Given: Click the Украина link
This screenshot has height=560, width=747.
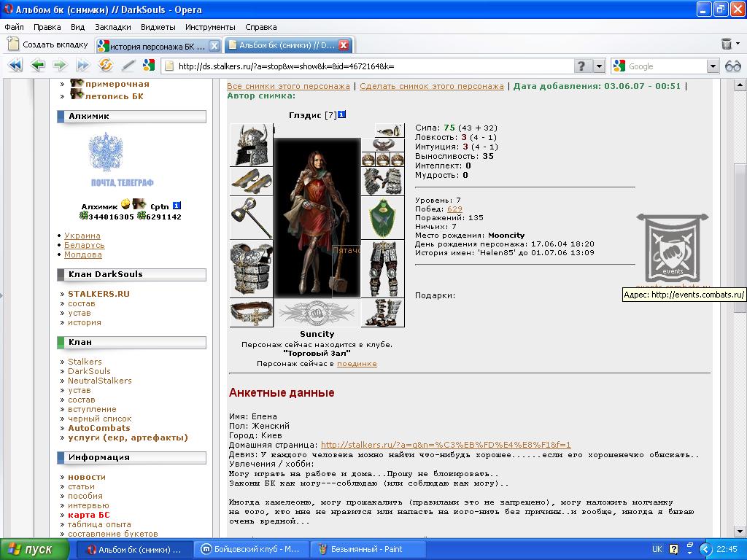Looking at the screenshot, I should click(x=82, y=236).
